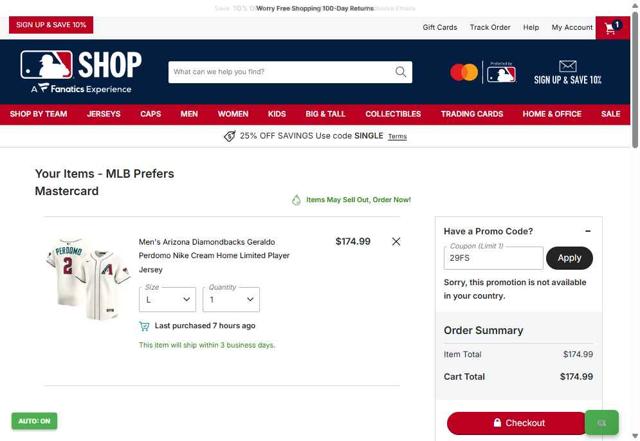Open the JERSEYS menu
640x441 pixels.
(104, 114)
